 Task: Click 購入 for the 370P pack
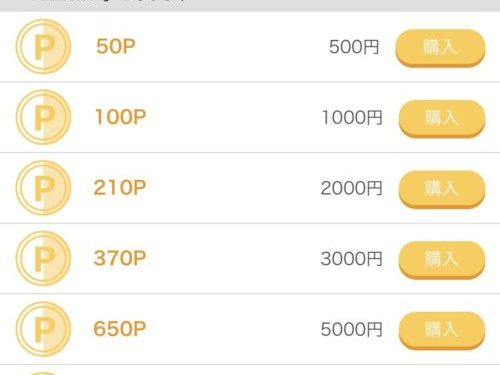(x=442, y=260)
